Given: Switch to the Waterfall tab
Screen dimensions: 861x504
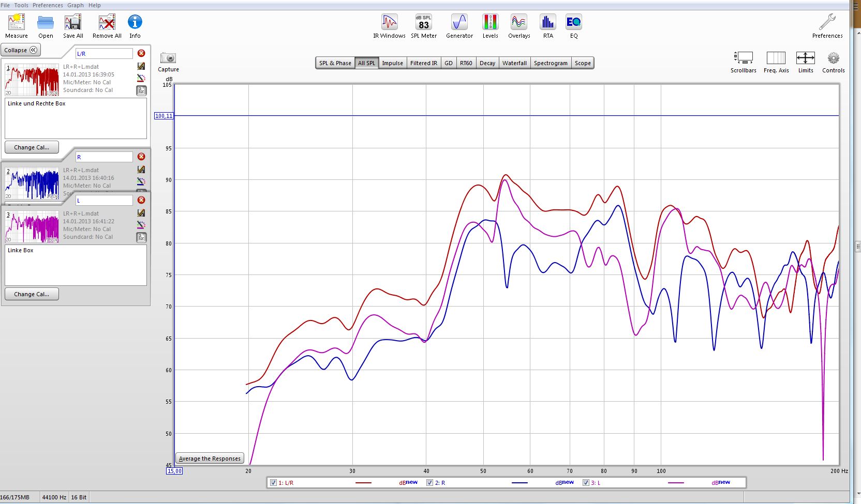Looking at the screenshot, I should tap(514, 63).
